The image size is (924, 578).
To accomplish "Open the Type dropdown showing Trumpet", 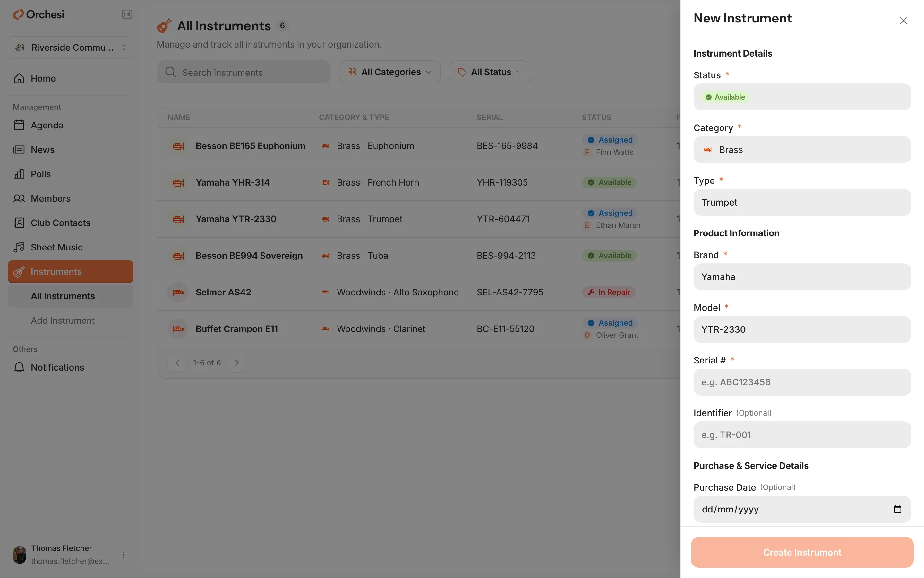I will (802, 202).
